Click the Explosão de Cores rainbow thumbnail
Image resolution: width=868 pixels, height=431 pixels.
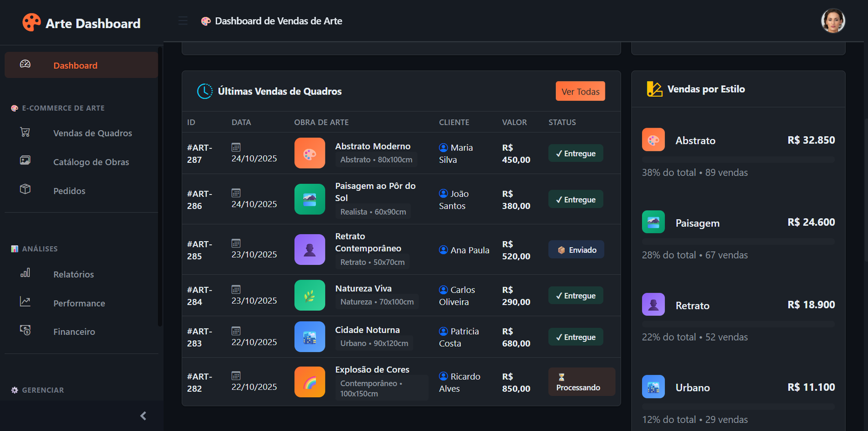(x=310, y=382)
